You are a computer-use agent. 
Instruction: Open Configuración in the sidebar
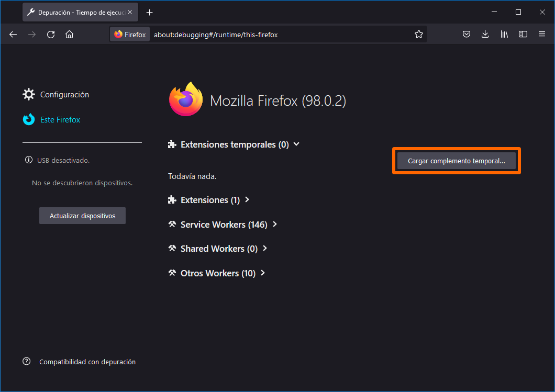click(x=56, y=94)
